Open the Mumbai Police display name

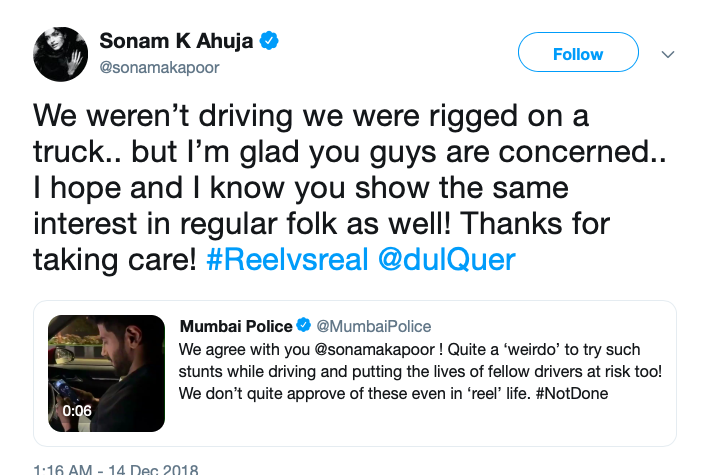point(236,326)
